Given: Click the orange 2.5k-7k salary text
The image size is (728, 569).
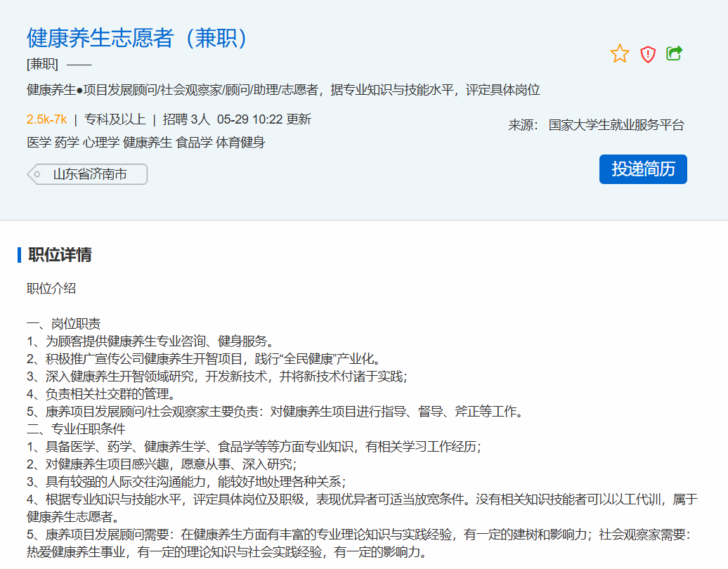Looking at the screenshot, I should coord(46,119).
